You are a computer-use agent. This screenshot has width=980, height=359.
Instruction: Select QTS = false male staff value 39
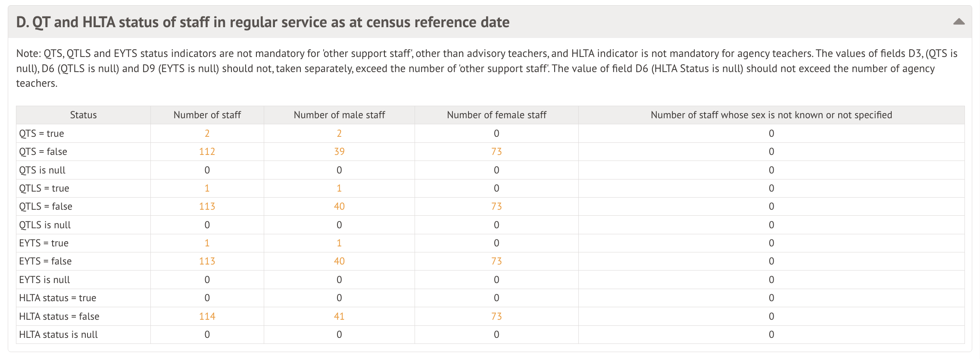(x=339, y=151)
